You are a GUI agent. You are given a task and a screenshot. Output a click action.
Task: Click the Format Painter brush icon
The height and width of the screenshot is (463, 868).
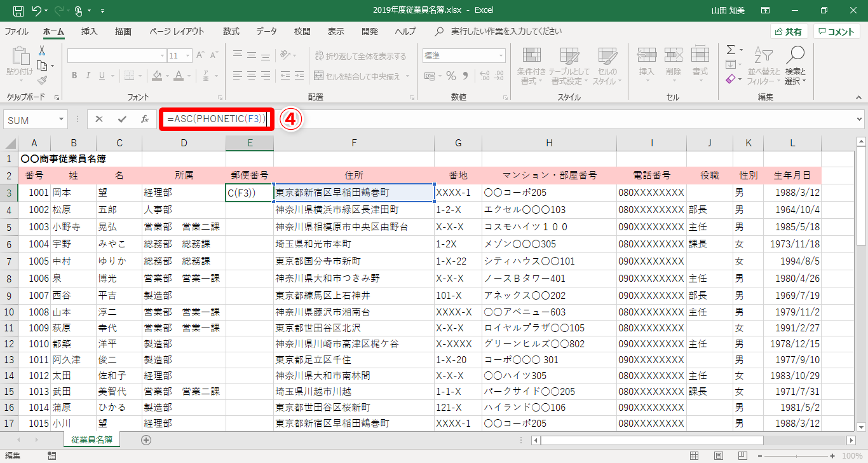click(x=42, y=80)
